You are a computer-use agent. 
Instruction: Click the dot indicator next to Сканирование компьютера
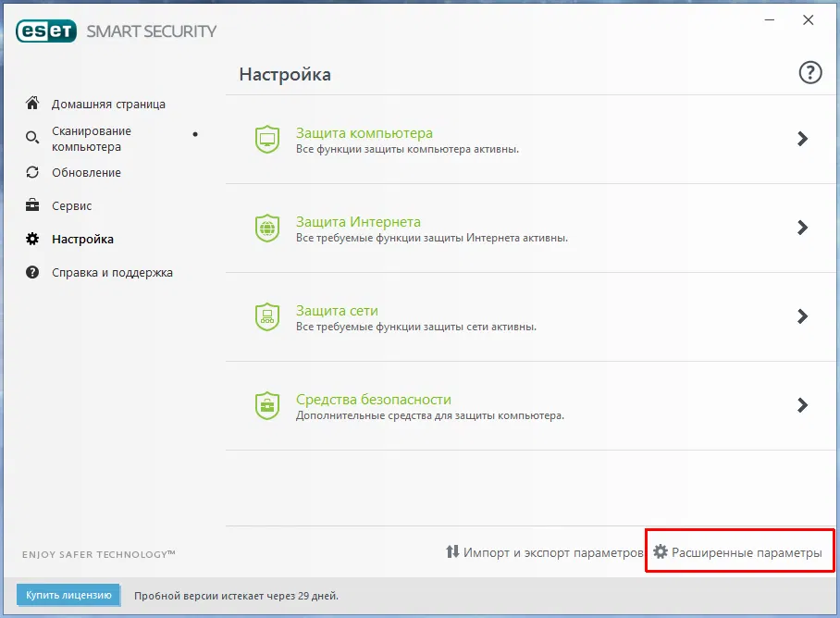(195, 134)
